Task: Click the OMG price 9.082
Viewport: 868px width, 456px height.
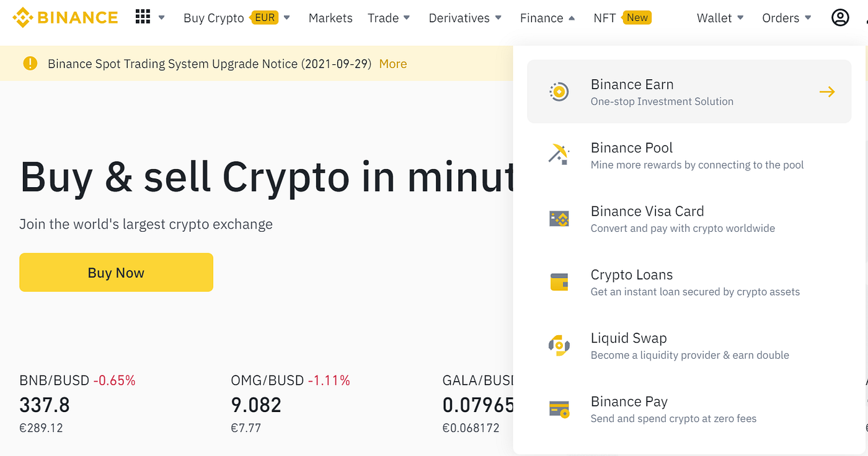Action: coord(256,405)
